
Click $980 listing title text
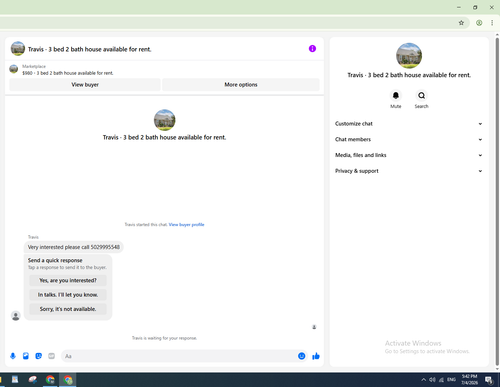[x=68, y=73]
